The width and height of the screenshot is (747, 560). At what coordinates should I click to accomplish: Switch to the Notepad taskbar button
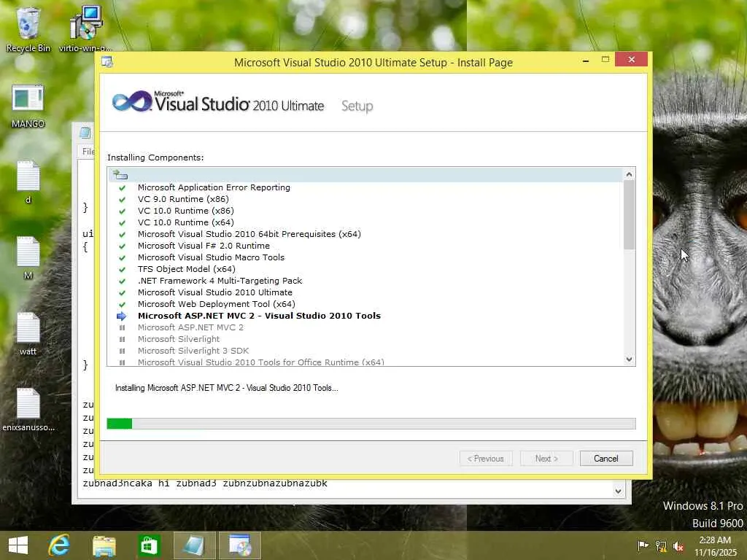click(194, 545)
